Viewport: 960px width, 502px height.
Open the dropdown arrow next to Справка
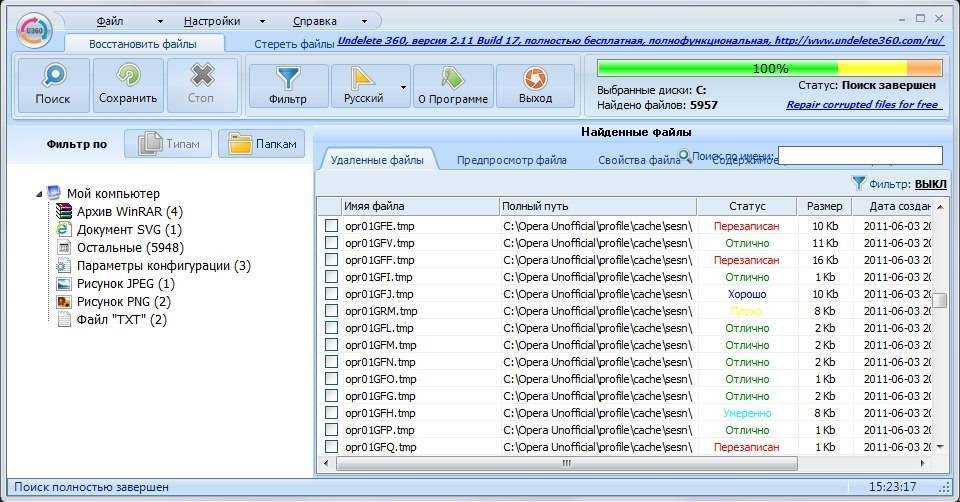pos(364,21)
